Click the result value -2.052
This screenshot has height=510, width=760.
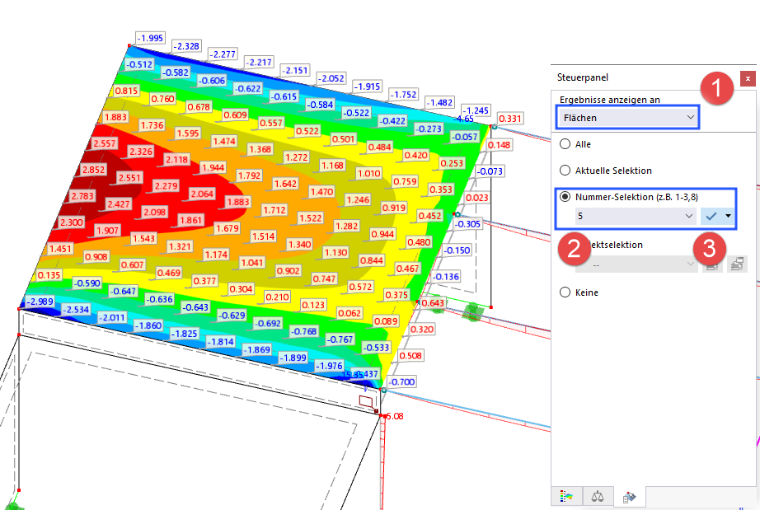(332, 79)
